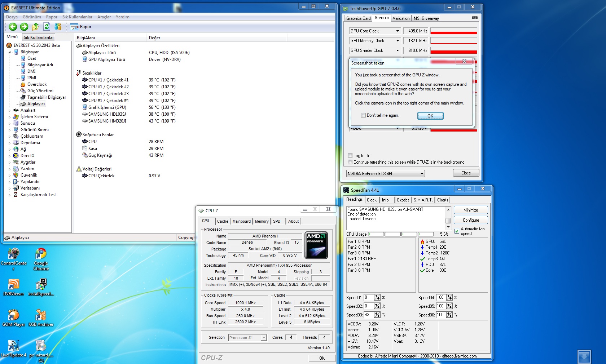Open the Araçlar menu in EVEREST

(104, 17)
